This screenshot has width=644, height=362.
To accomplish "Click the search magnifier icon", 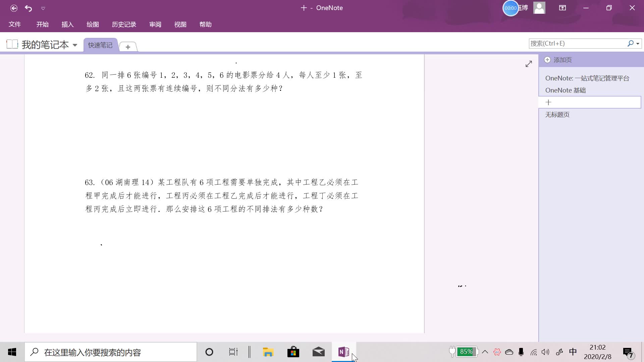I will (630, 43).
